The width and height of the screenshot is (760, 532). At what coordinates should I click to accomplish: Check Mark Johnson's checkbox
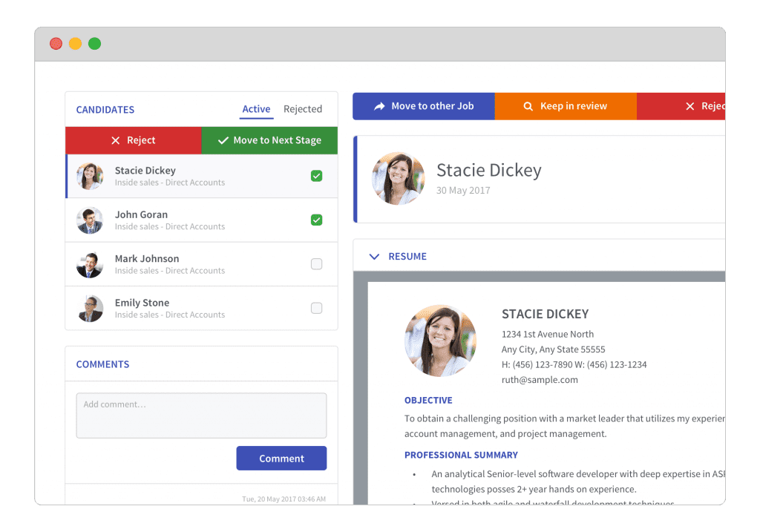(x=316, y=264)
